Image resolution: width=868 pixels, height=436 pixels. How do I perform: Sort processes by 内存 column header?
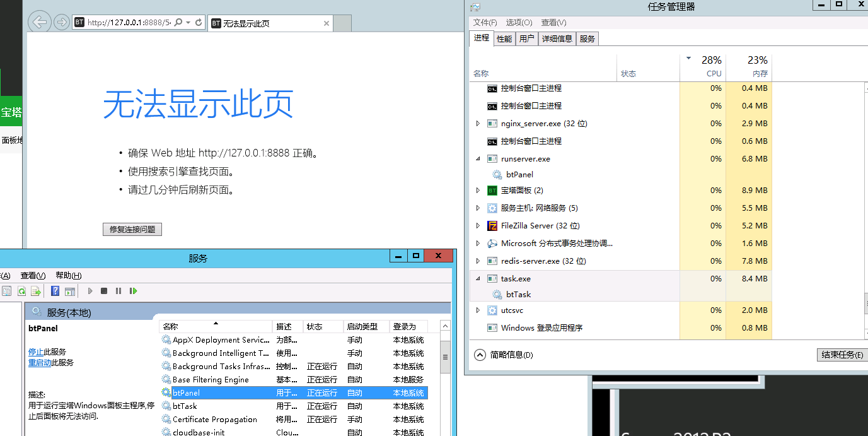(x=749, y=68)
